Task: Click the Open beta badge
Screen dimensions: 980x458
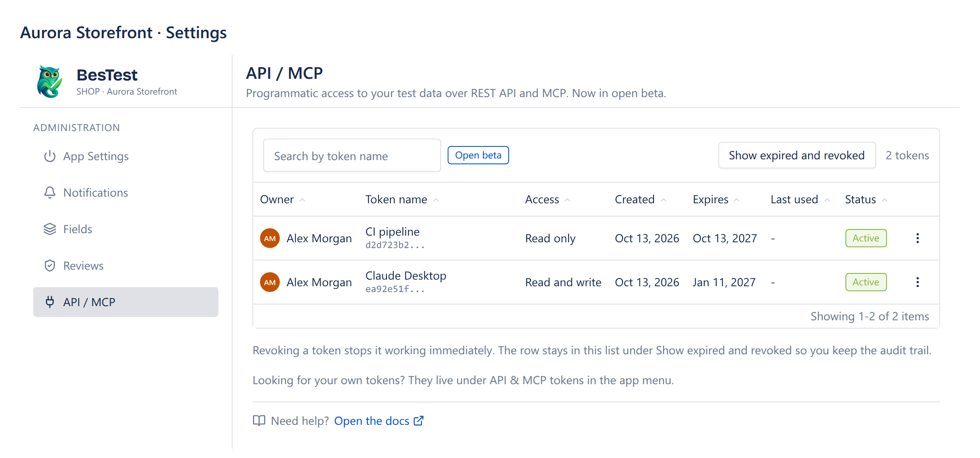Action: click(x=478, y=155)
